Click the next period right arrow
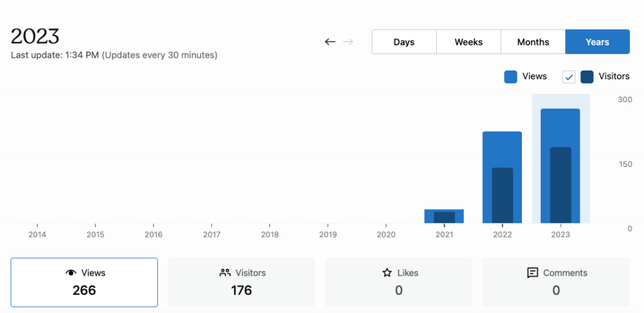The height and width of the screenshot is (313, 644). pyautogui.click(x=348, y=42)
